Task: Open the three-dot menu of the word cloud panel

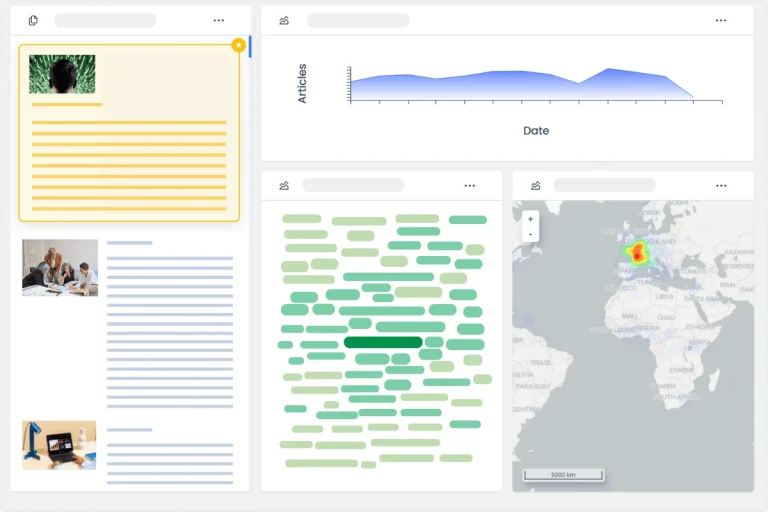Action: [x=470, y=185]
